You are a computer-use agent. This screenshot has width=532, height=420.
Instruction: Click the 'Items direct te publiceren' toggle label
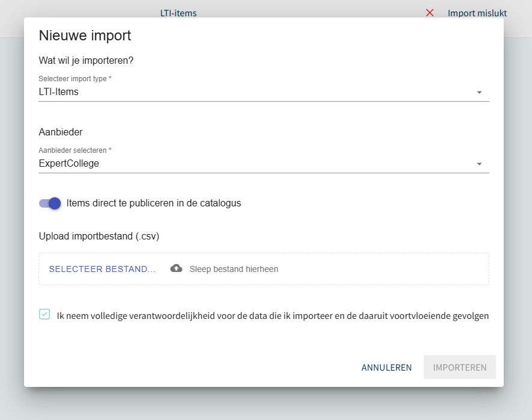[153, 203]
